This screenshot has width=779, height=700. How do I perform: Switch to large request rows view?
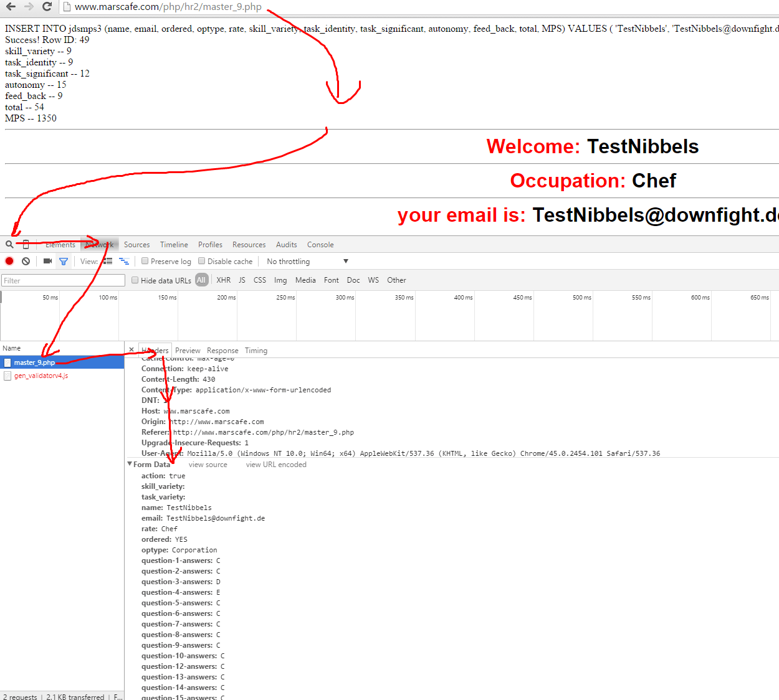point(107,261)
